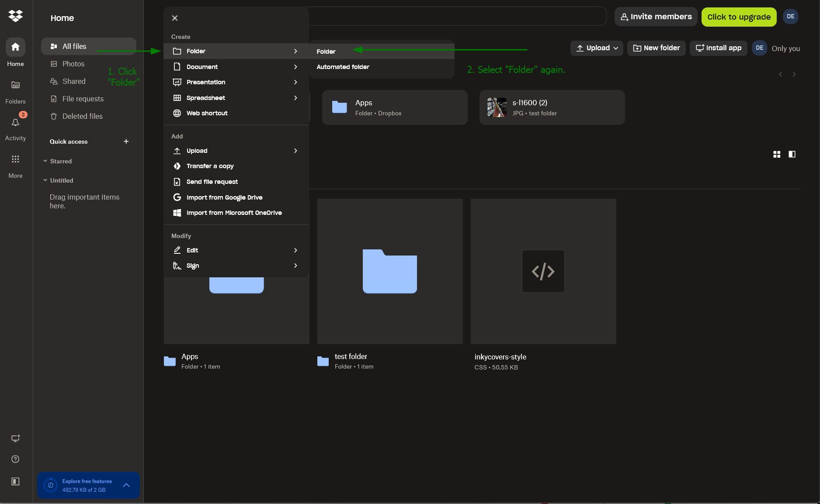Click the Google Drive import icon
820x504 pixels.
(x=177, y=197)
